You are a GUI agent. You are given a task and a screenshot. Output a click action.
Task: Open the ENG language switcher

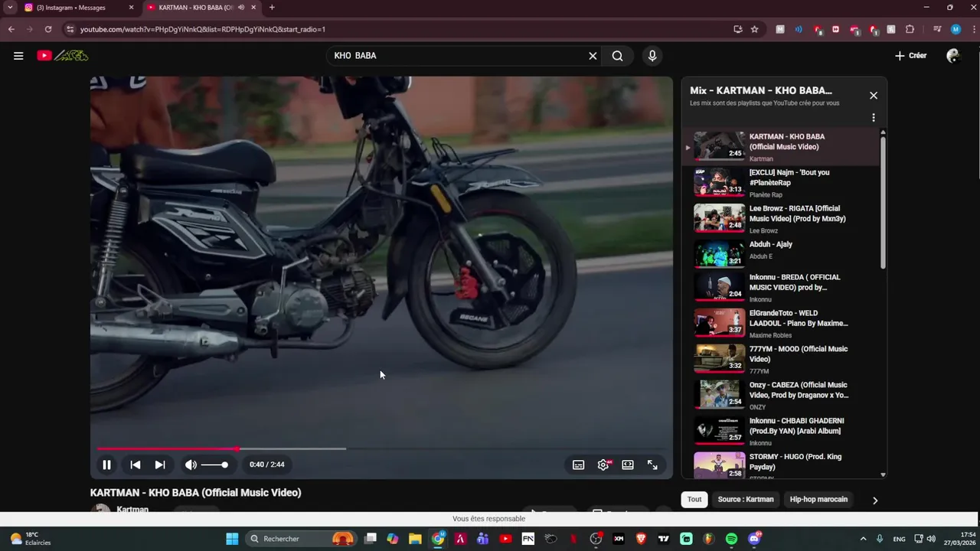(x=900, y=539)
